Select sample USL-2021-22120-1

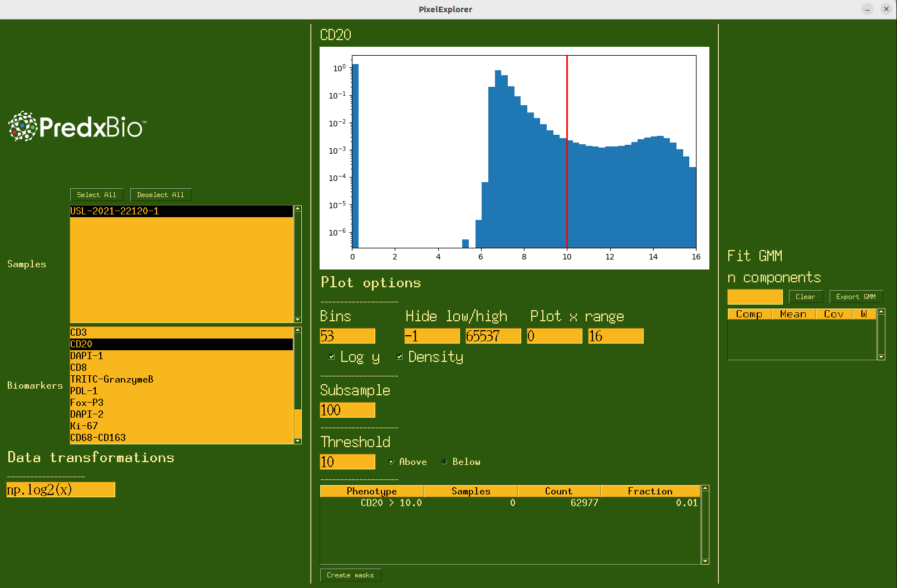(x=182, y=211)
